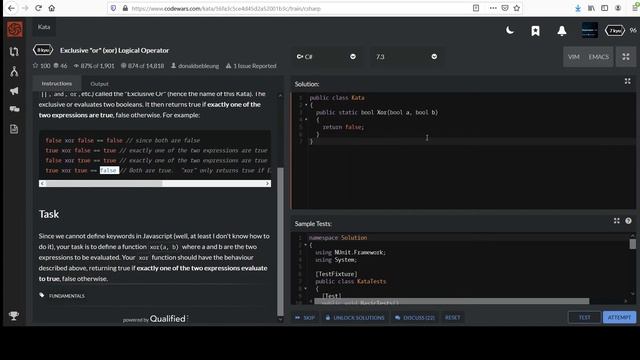Open Sample Tests help icon
Viewport: 640px width, 360px height.
coord(629,221)
